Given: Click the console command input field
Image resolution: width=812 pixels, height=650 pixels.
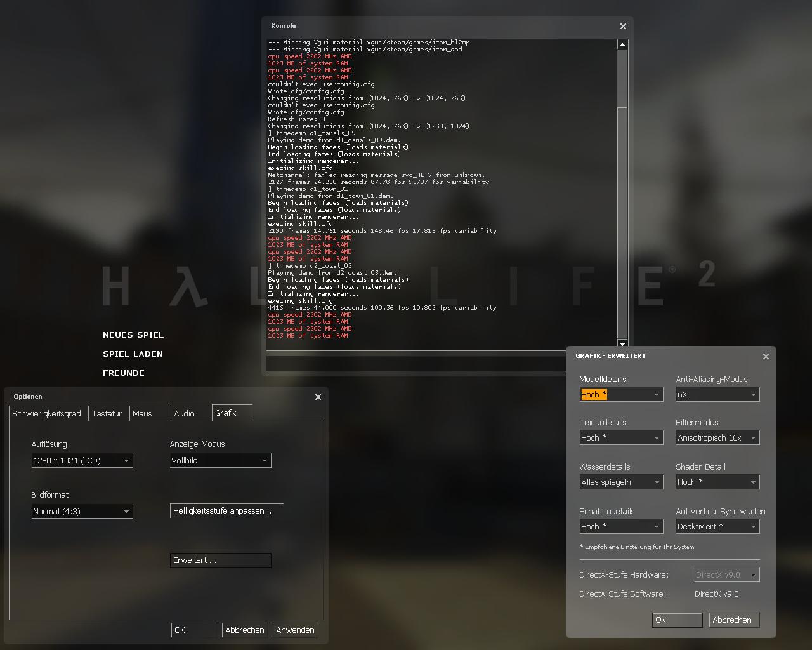Looking at the screenshot, I should [x=416, y=364].
